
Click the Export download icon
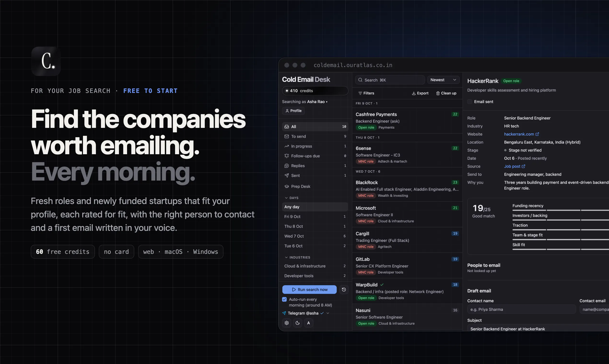pyautogui.click(x=414, y=93)
